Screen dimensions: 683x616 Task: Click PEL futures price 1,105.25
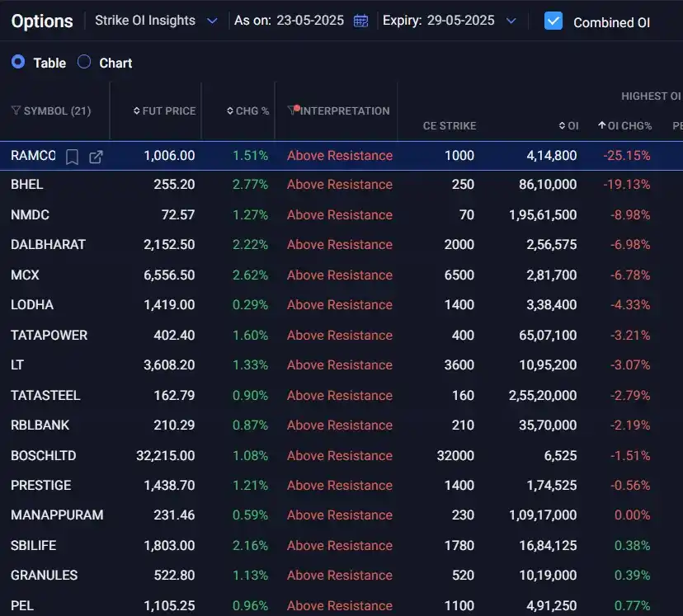tap(169, 605)
